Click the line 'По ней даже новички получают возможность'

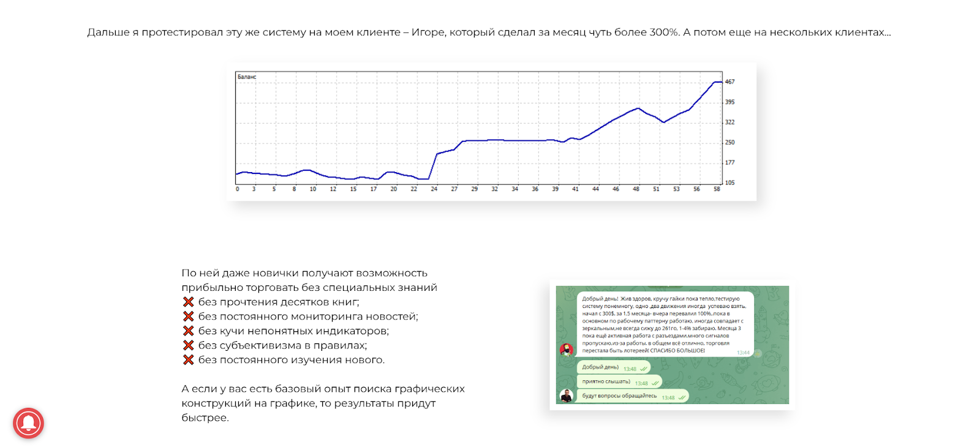click(304, 273)
